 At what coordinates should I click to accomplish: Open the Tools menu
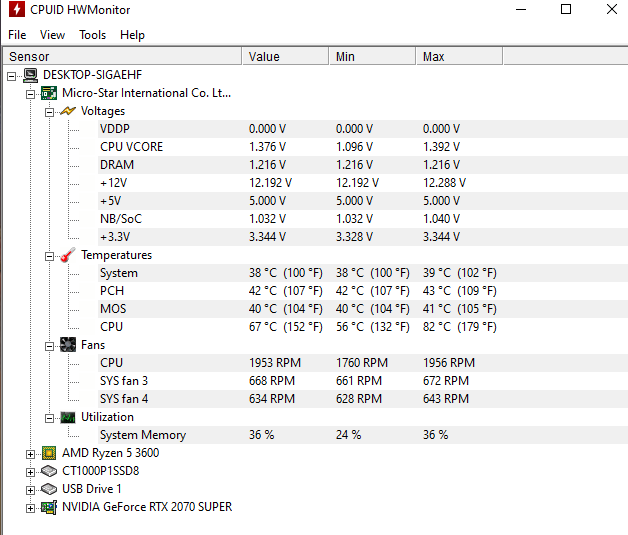[93, 35]
